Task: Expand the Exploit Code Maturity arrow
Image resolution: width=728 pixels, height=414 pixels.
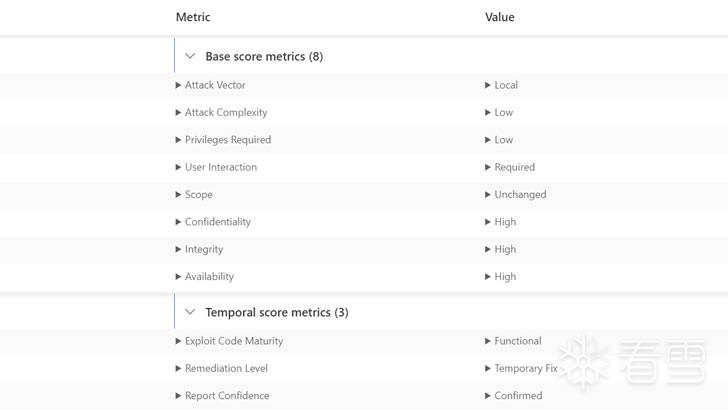Action: coord(178,341)
